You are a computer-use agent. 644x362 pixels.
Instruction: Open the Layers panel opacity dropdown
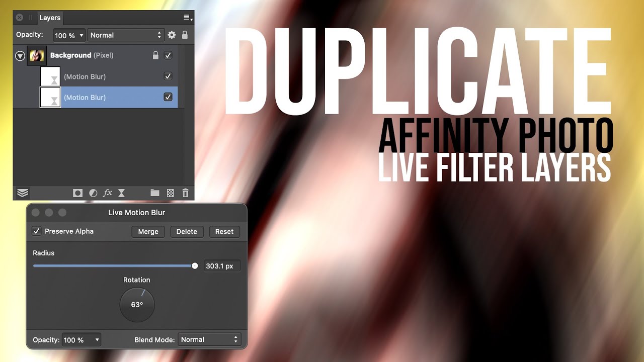[x=69, y=35]
